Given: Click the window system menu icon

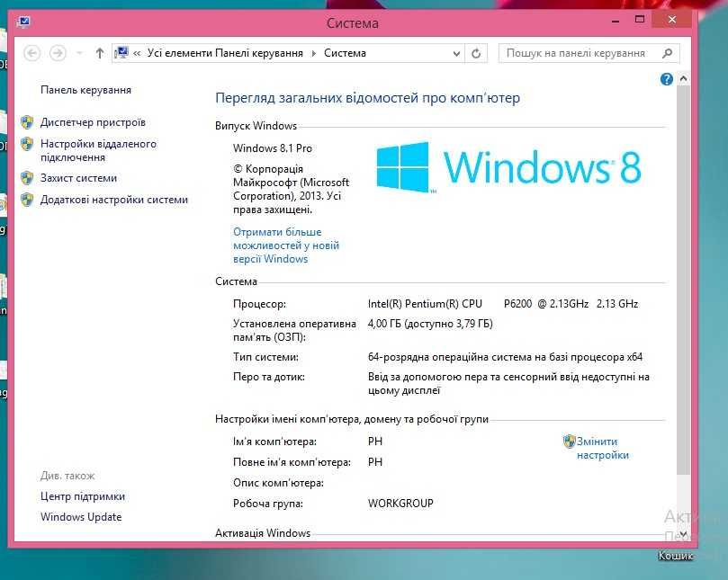Looking at the screenshot, I should click(x=23, y=22).
